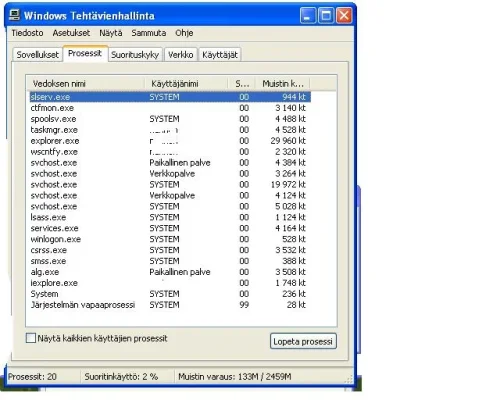The width and height of the screenshot is (500, 400).
Task: Open the Asetukset menu
Action: click(x=71, y=33)
